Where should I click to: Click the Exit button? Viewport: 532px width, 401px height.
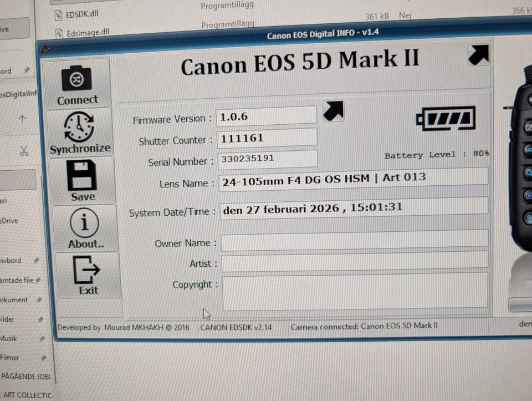pos(88,275)
